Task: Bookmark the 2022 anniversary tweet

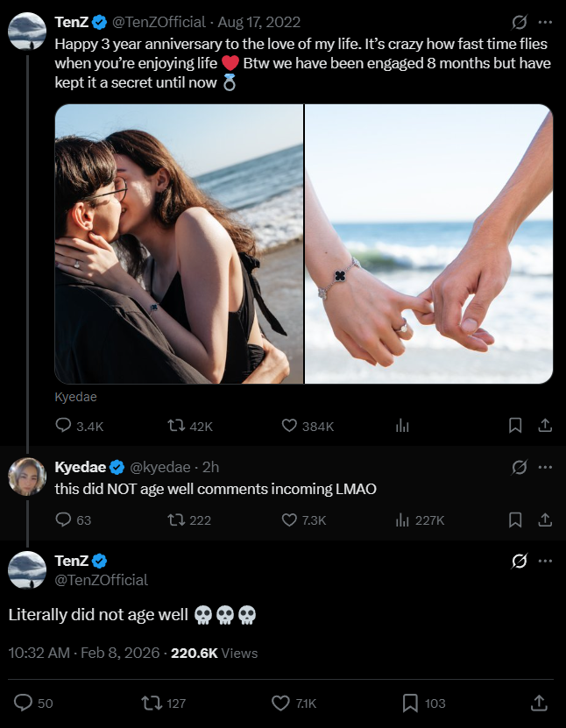Action: 515,426
